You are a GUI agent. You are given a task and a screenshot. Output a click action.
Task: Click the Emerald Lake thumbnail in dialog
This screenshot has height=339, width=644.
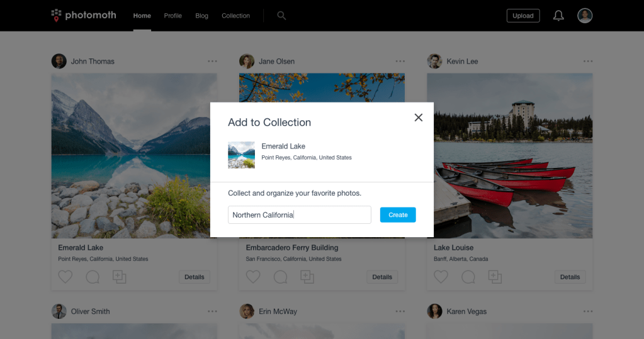(x=241, y=155)
